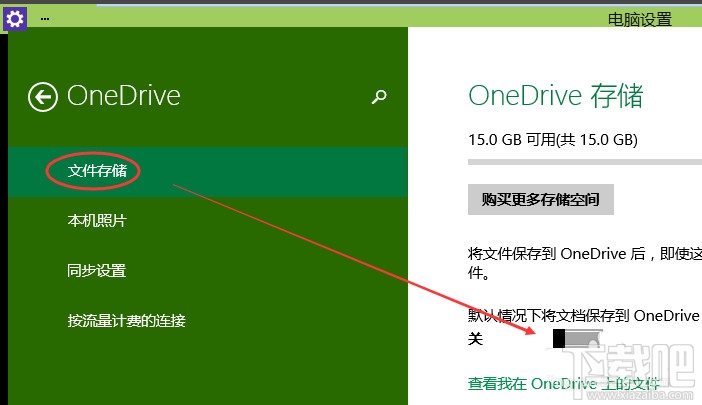
Task: Click the OneDrive title in the left panel
Action: 124,96
